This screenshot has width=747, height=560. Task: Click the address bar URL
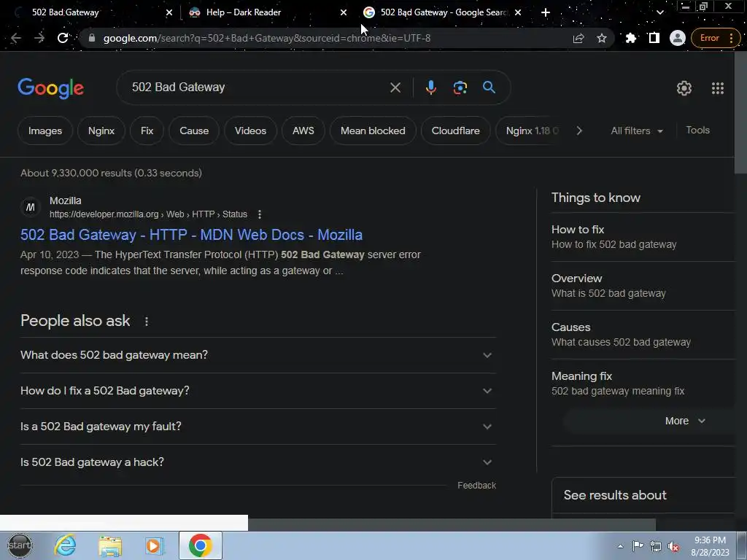267,38
